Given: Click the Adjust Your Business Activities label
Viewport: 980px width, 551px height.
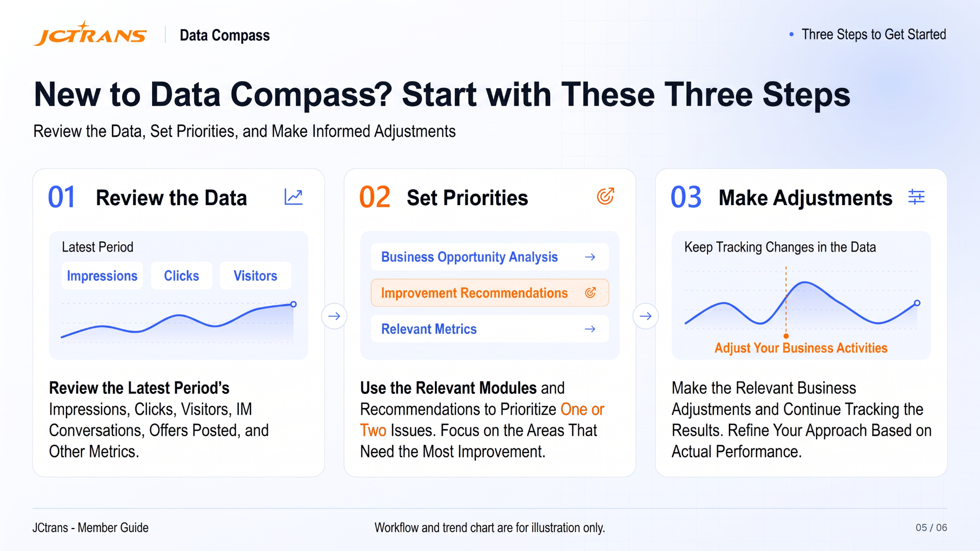Looking at the screenshot, I should [x=801, y=348].
